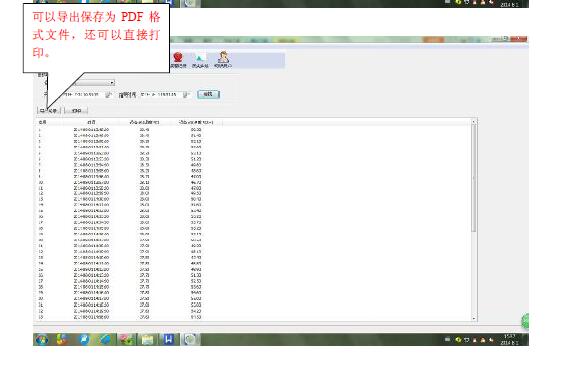Open the Windows Start button
The image size is (584, 371).
tap(42, 340)
